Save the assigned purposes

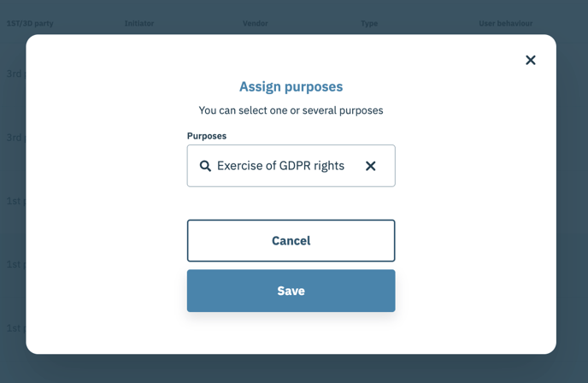click(291, 291)
